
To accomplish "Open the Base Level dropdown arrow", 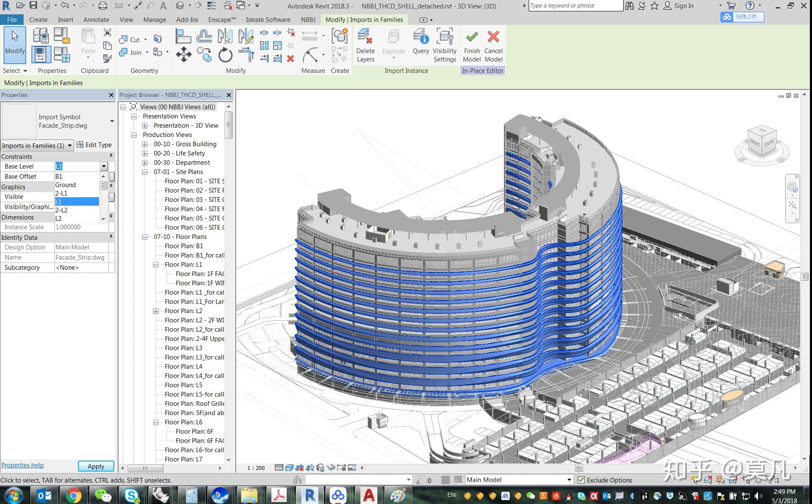I will tap(104, 166).
